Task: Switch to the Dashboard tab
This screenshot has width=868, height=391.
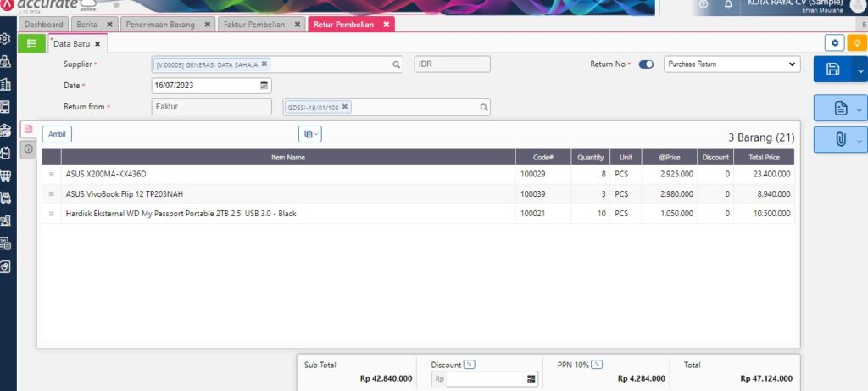Action: pos(44,25)
